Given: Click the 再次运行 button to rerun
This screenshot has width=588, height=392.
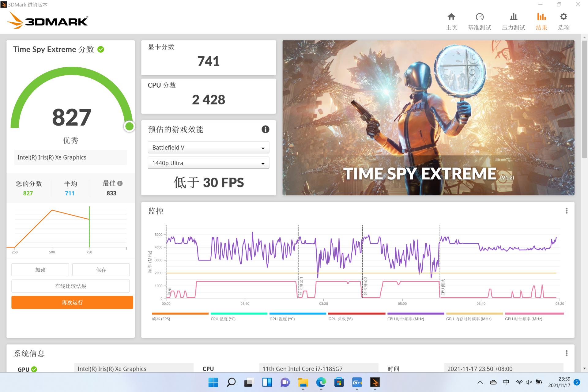Looking at the screenshot, I should [x=72, y=302].
